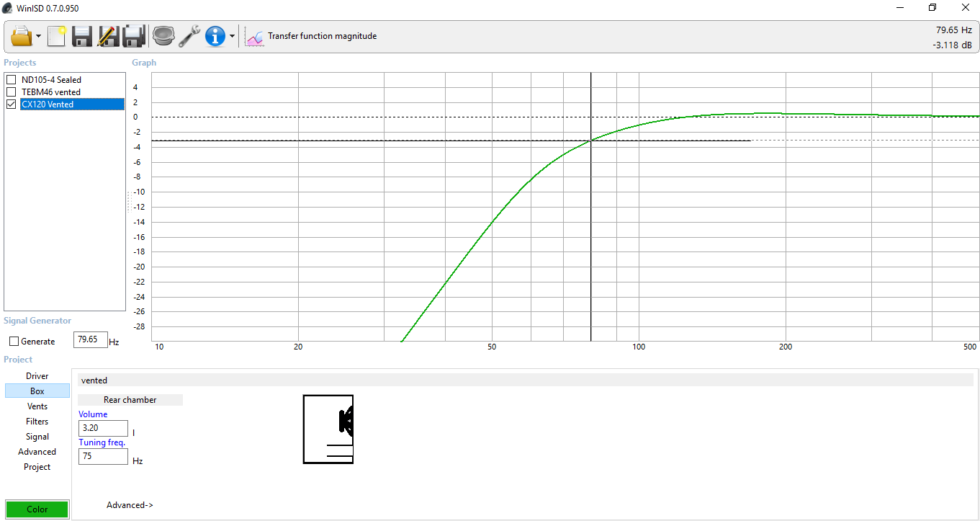The height and width of the screenshot is (521, 980).
Task: Switch to the Vents tab
Action: 37,406
